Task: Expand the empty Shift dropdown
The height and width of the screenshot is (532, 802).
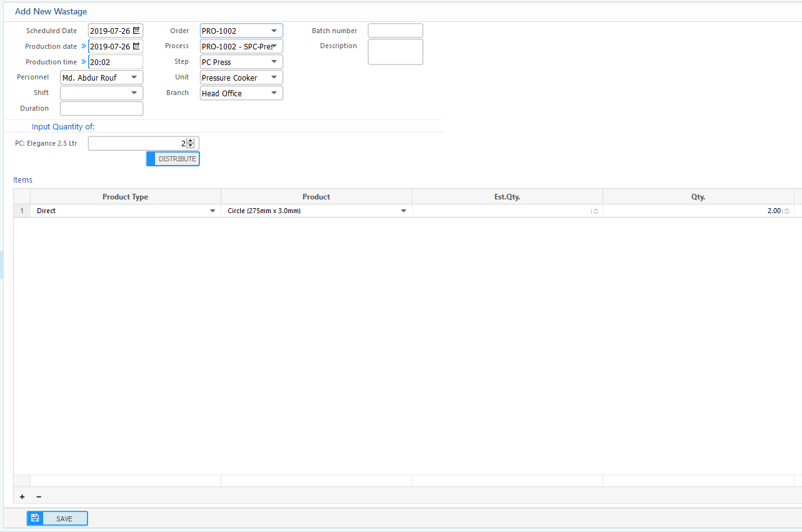Action: pyautogui.click(x=134, y=93)
